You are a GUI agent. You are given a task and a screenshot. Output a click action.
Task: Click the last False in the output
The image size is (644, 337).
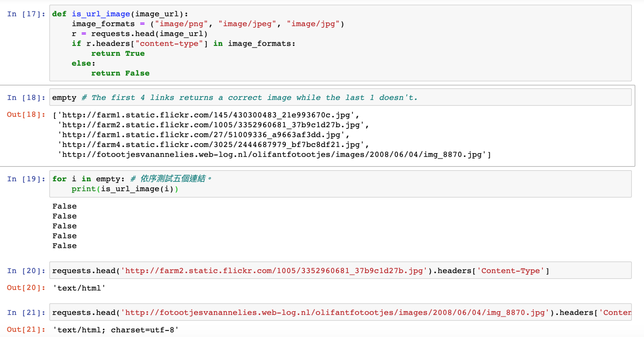tap(64, 246)
